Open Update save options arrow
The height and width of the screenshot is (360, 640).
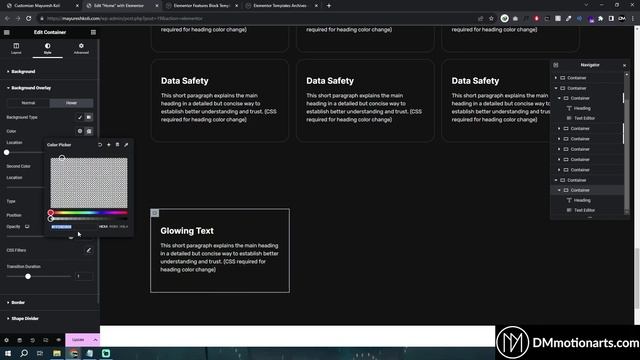[x=95, y=340]
